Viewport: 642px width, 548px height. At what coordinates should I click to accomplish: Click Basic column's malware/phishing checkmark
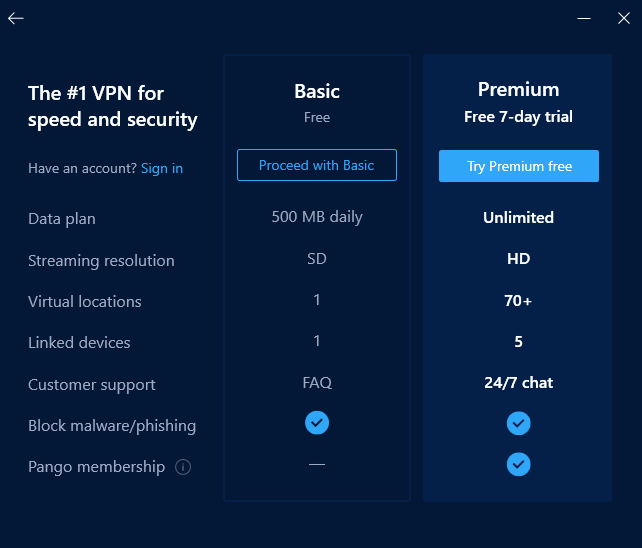pos(317,423)
